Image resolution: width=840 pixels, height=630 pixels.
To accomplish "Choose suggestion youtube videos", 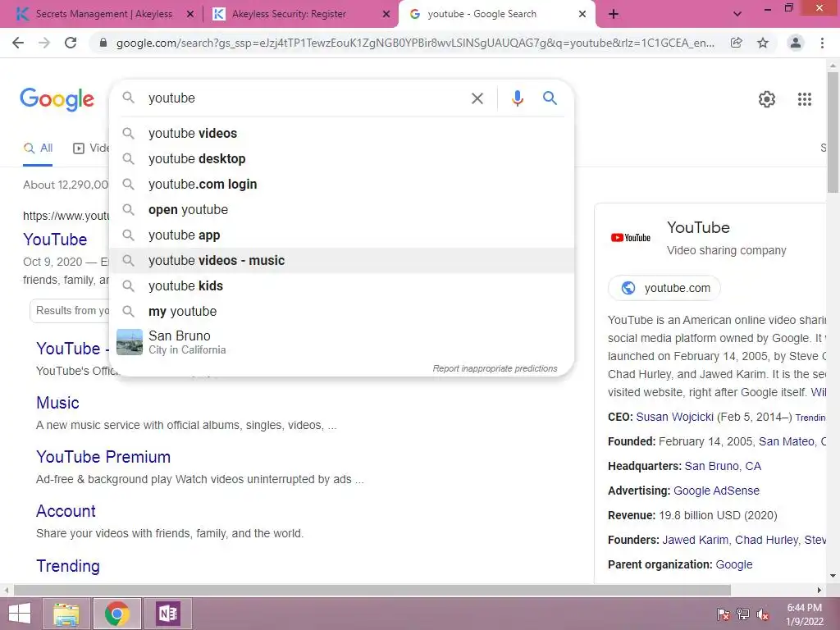I will [342, 134].
